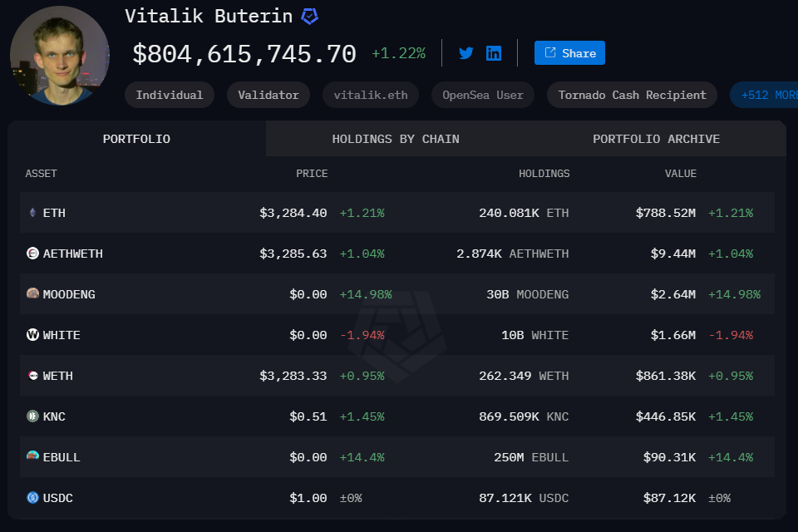Click the holdings value 30B MOODENG

pos(527,294)
